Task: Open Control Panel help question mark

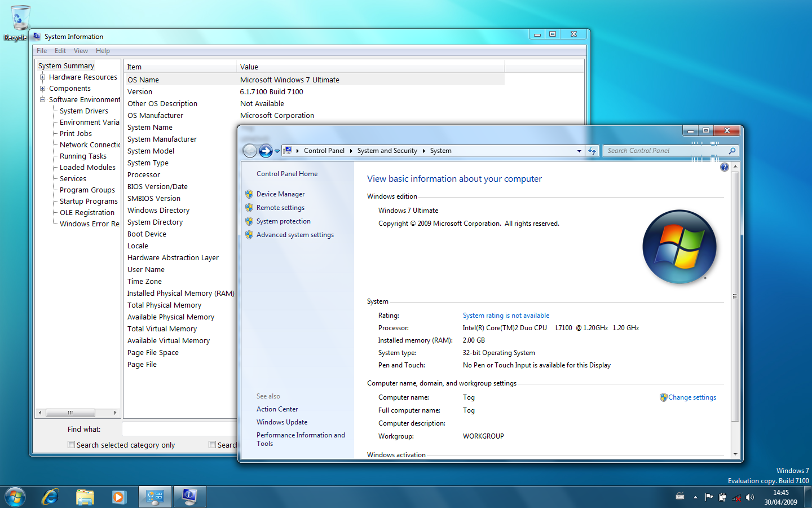Action: [725, 167]
